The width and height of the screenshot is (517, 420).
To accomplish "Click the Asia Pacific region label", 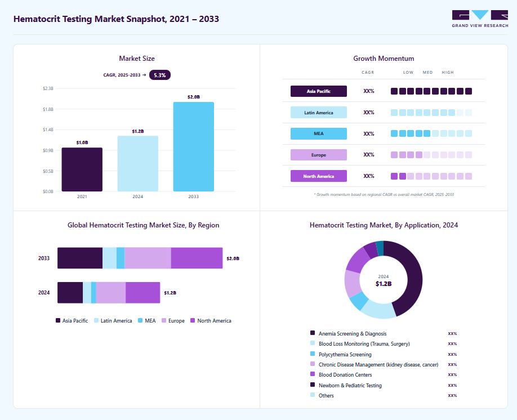I will [x=319, y=91].
